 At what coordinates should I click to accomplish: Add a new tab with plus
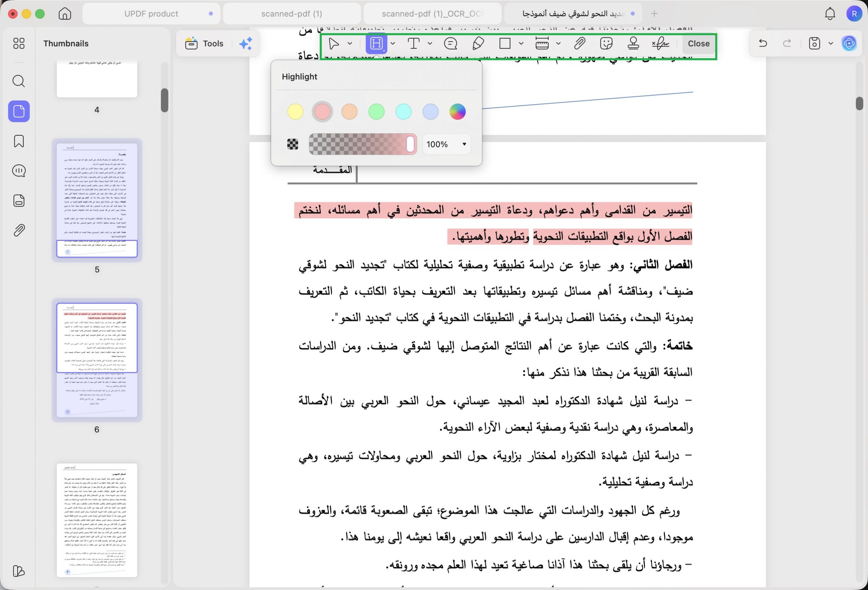[654, 14]
